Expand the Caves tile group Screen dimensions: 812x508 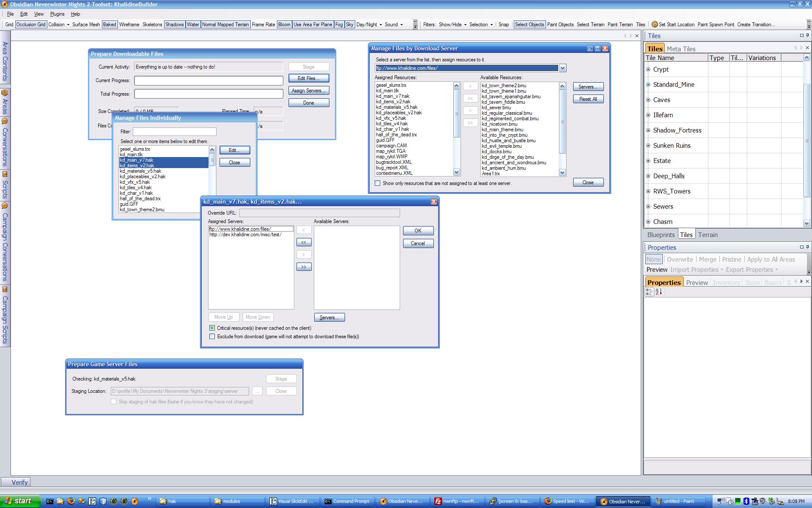click(x=648, y=99)
